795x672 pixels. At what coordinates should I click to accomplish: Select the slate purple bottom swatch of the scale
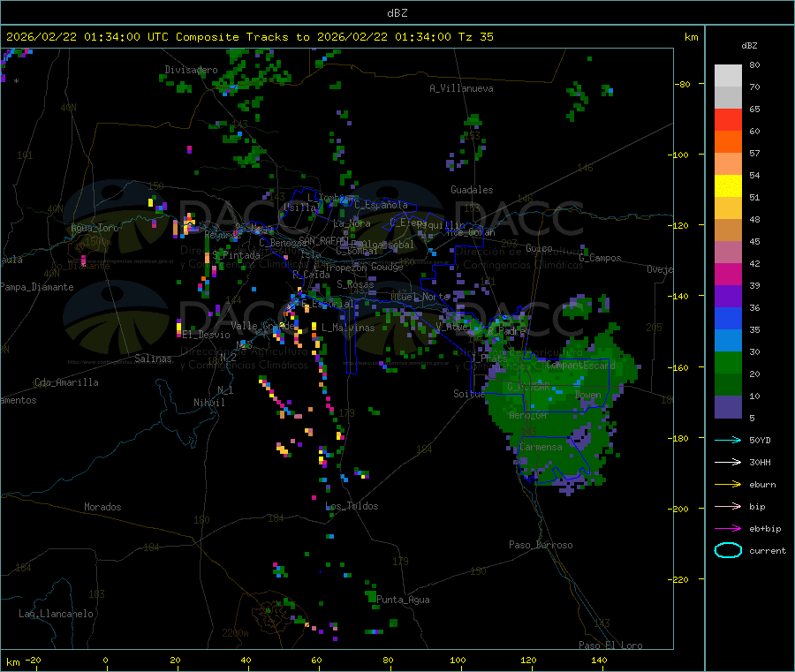[728, 407]
